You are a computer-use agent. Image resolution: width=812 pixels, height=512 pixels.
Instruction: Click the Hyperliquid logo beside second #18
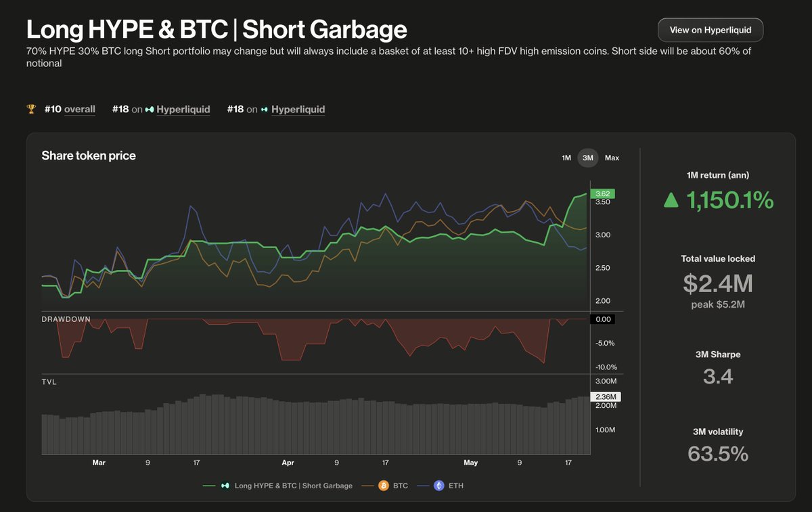coord(265,110)
